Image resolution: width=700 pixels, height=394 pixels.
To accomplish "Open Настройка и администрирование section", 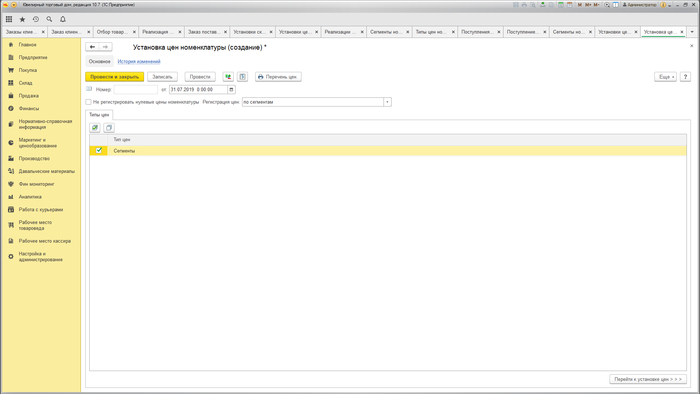I will click(41, 257).
